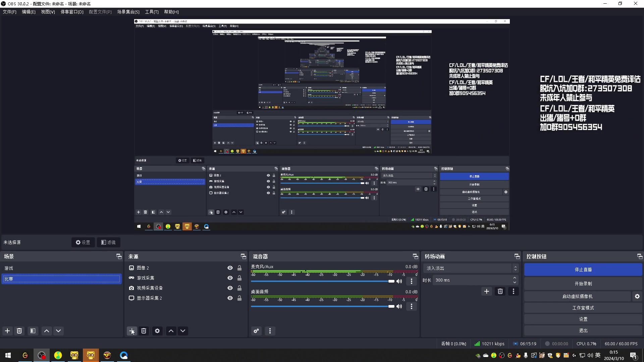This screenshot has width=644, height=362.
Task: Mute the 麦克风/Aux audio channel
Action: tap(399, 281)
